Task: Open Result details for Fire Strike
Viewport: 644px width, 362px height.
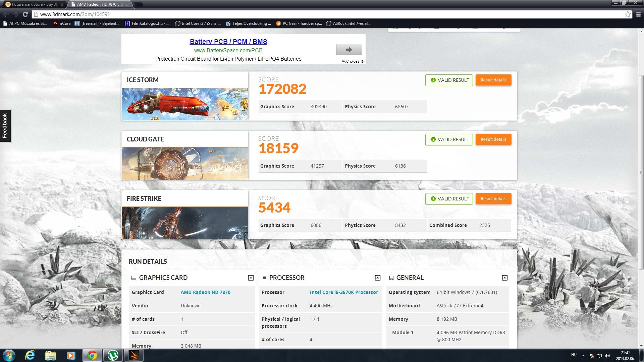Action: 493,198
